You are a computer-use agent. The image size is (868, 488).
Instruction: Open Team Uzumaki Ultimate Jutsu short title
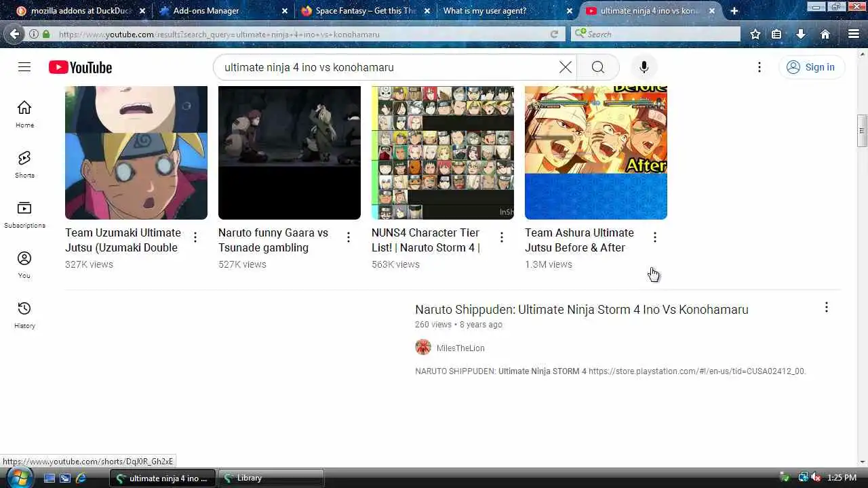[x=123, y=240]
